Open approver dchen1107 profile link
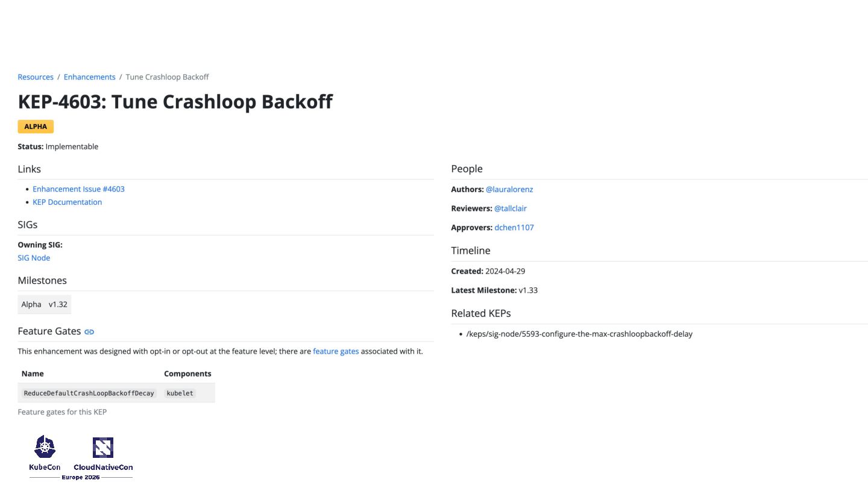This screenshot has height=488, width=868. point(514,228)
